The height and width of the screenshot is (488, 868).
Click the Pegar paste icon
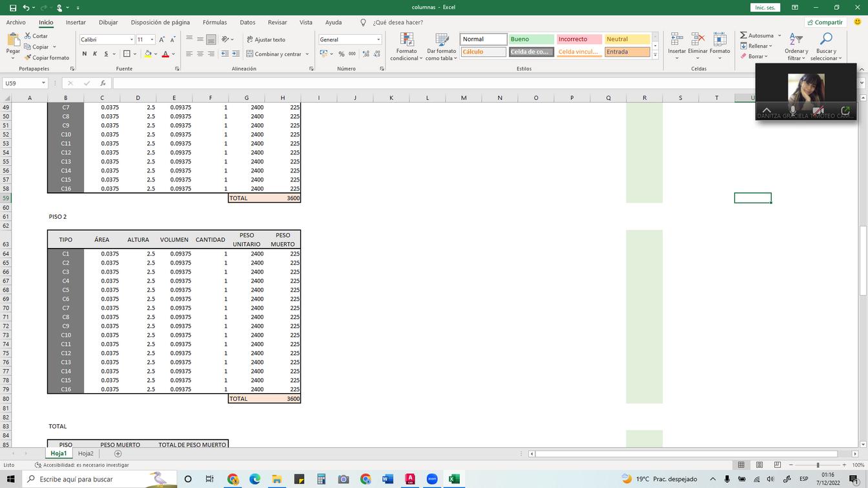tap(12, 40)
